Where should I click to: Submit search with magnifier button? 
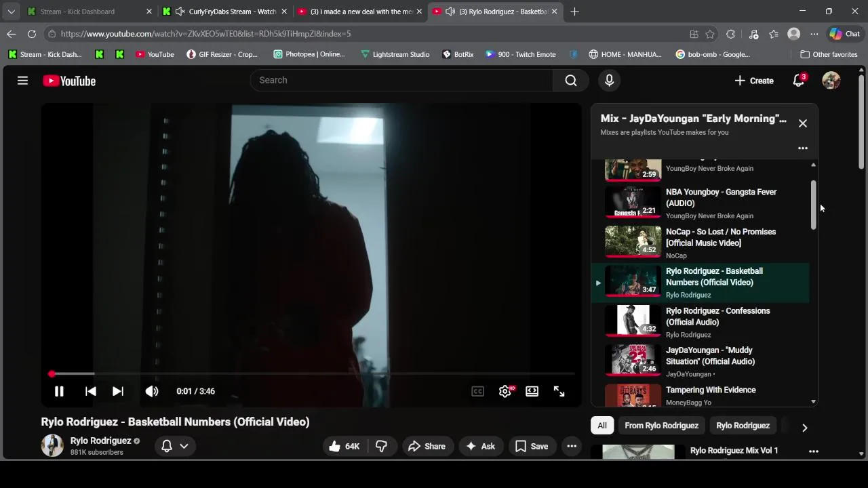[571, 80]
